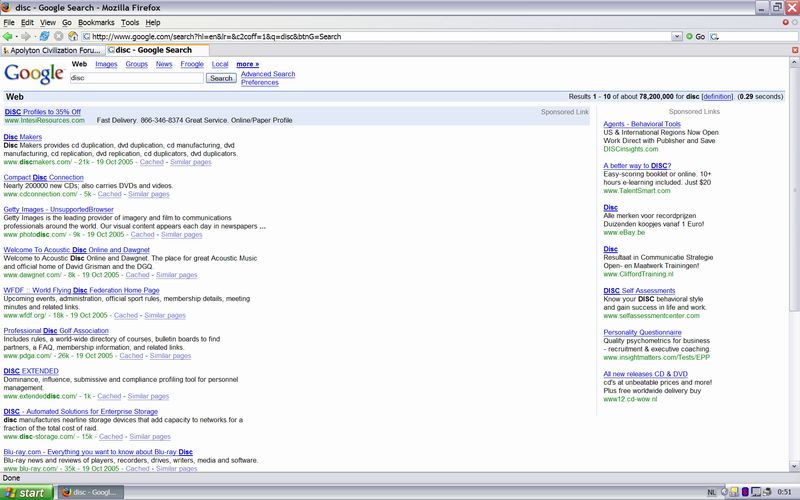
Task: Open the Tools menu
Action: click(130, 21)
